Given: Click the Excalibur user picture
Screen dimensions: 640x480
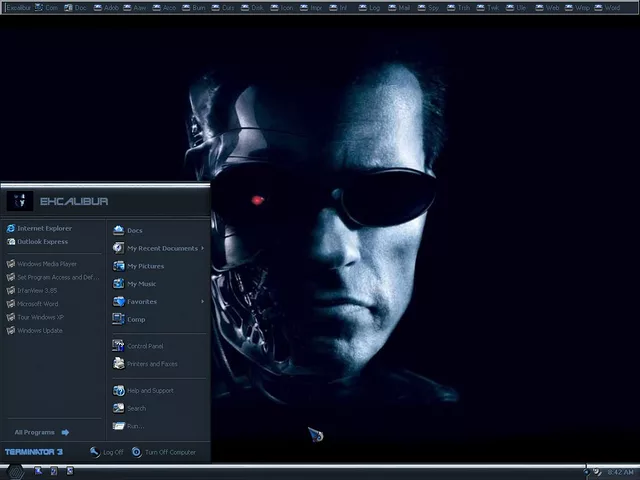Looking at the screenshot, I should (20, 201).
